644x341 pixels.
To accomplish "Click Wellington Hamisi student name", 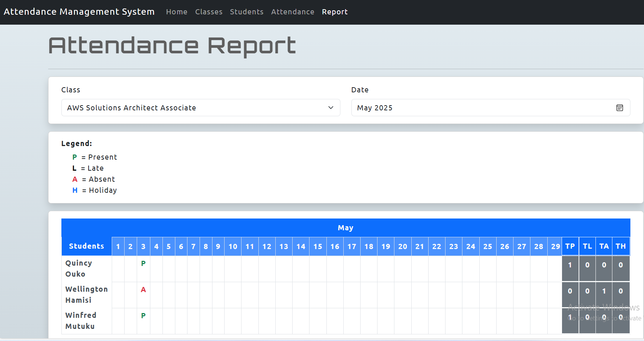I will pos(86,295).
